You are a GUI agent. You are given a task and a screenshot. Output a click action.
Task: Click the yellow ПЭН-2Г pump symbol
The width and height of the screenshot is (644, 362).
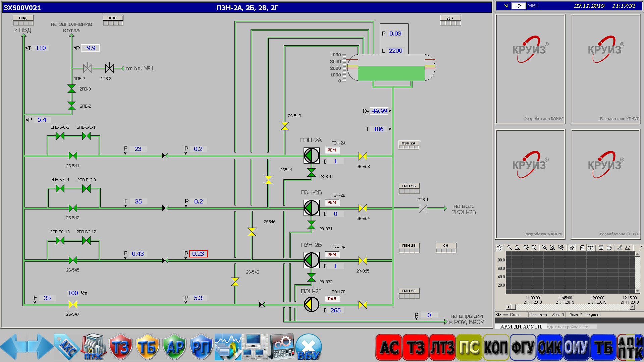click(x=311, y=304)
